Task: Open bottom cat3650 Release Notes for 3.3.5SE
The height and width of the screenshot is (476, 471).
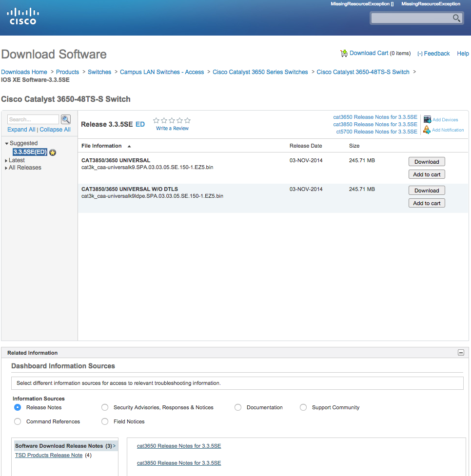Action: 179,446
